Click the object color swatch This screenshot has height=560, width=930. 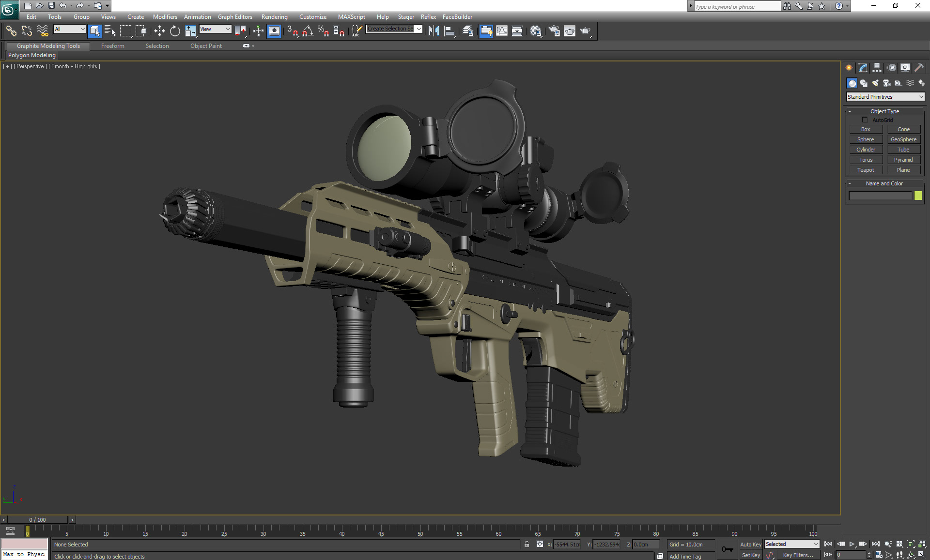pos(918,196)
